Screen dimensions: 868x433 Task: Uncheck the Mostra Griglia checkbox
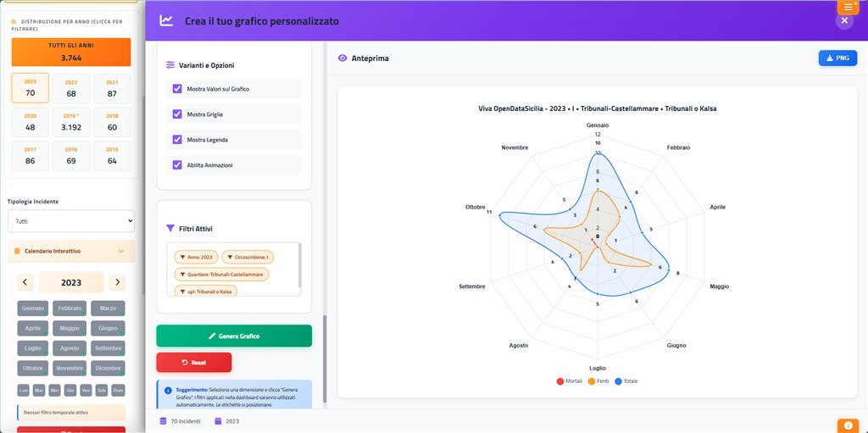pyautogui.click(x=177, y=114)
